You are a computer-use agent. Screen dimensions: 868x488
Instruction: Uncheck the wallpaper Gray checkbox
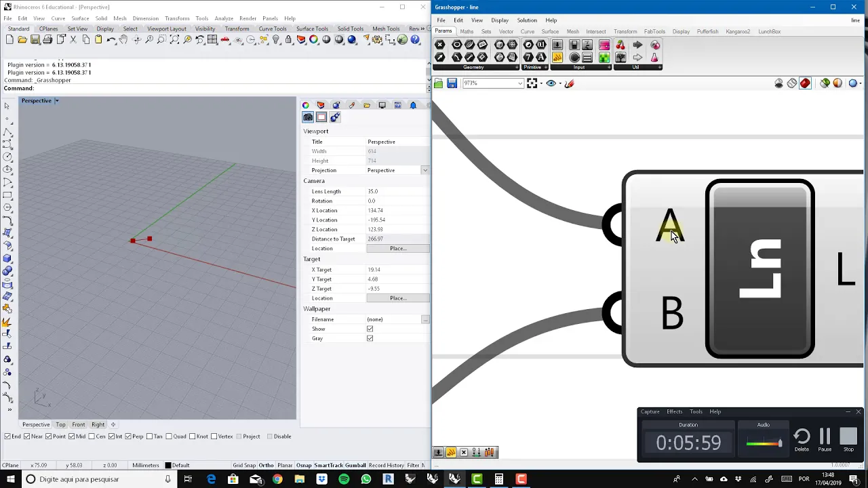coord(370,338)
